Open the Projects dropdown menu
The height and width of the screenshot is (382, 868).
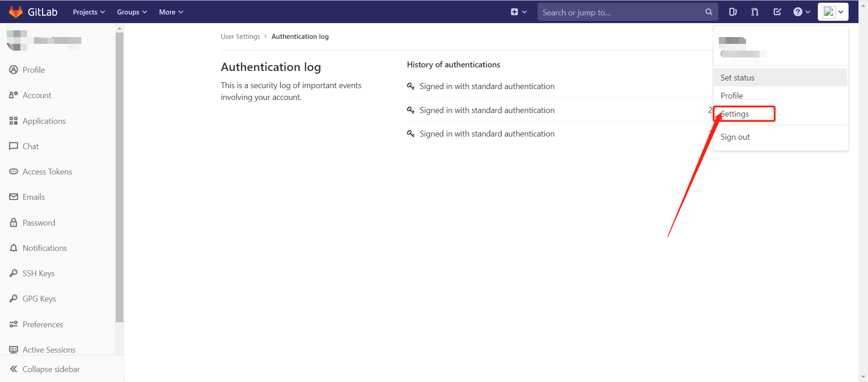pos(89,12)
